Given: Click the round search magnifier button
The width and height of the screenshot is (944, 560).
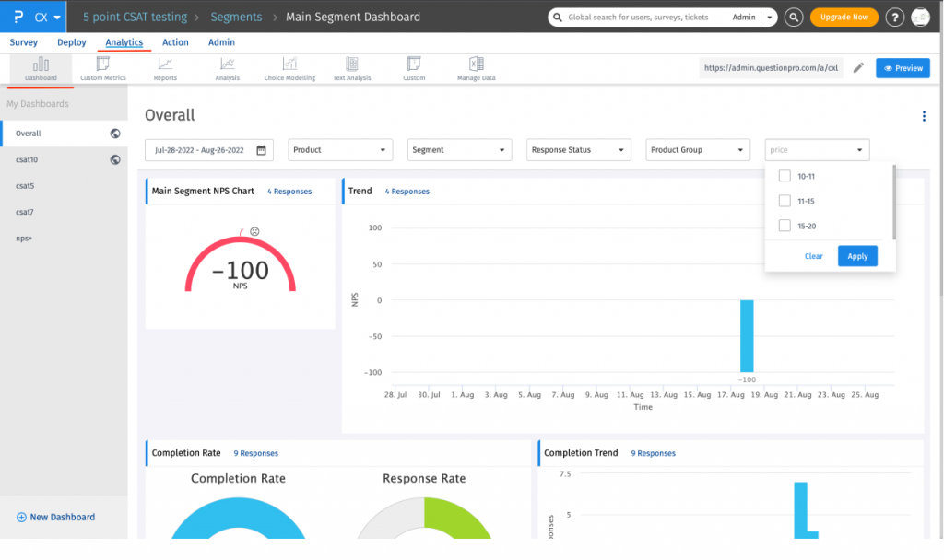Looking at the screenshot, I should tap(794, 17).
